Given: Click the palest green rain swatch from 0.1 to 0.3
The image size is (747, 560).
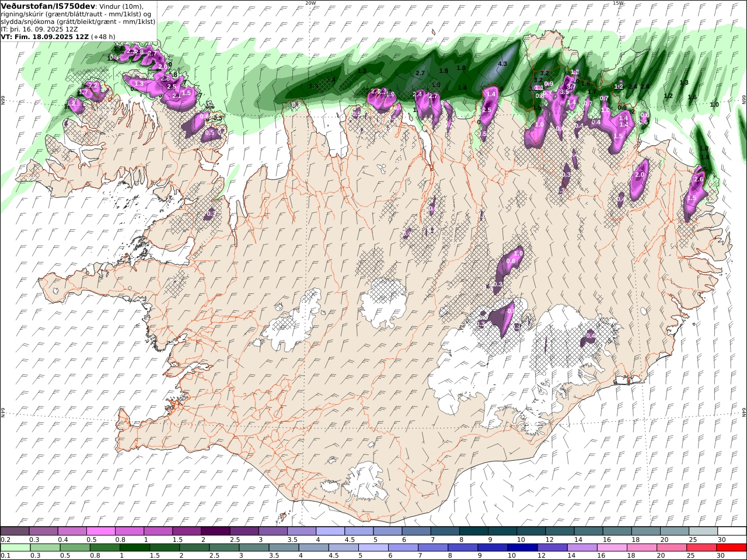Looking at the screenshot, I should (x=15, y=547).
